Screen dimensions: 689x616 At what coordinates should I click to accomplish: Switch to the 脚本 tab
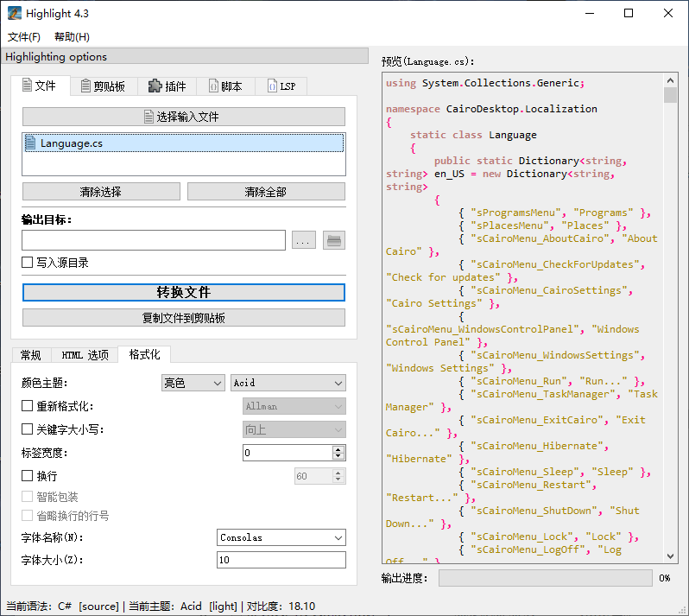pos(225,86)
